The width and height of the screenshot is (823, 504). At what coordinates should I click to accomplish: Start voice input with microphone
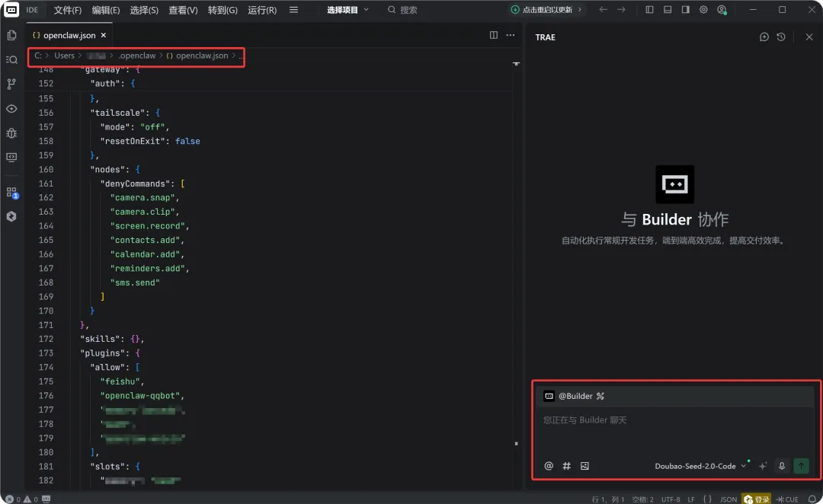tap(782, 466)
